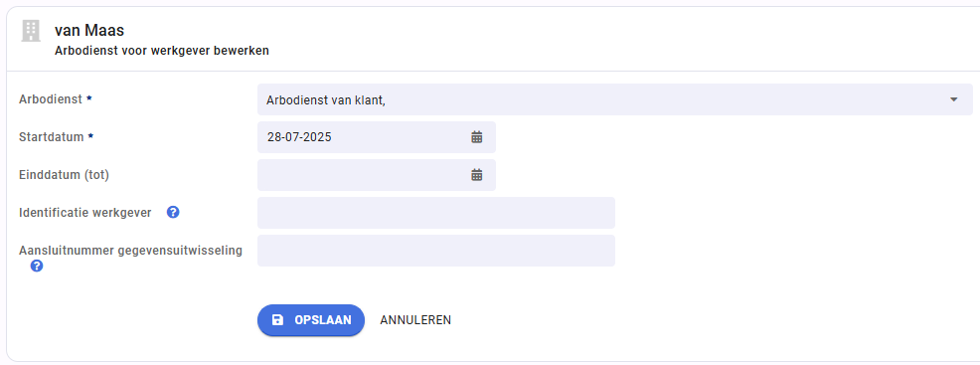The width and height of the screenshot is (980, 365).
Task: Open the Startdatum calendar picker icon
Action: (477, 137)
